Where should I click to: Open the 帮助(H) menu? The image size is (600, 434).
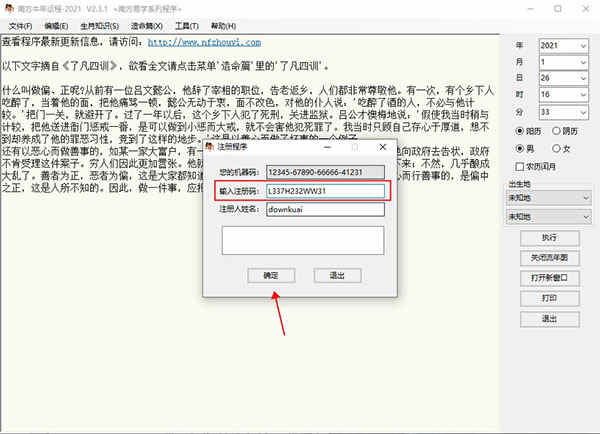click(x=223, y=26)
